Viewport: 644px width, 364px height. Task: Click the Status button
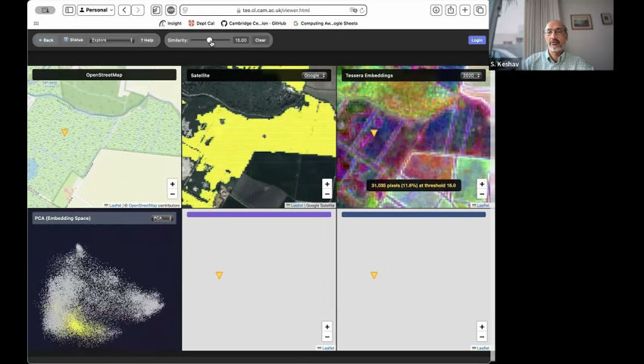[73, 40]
